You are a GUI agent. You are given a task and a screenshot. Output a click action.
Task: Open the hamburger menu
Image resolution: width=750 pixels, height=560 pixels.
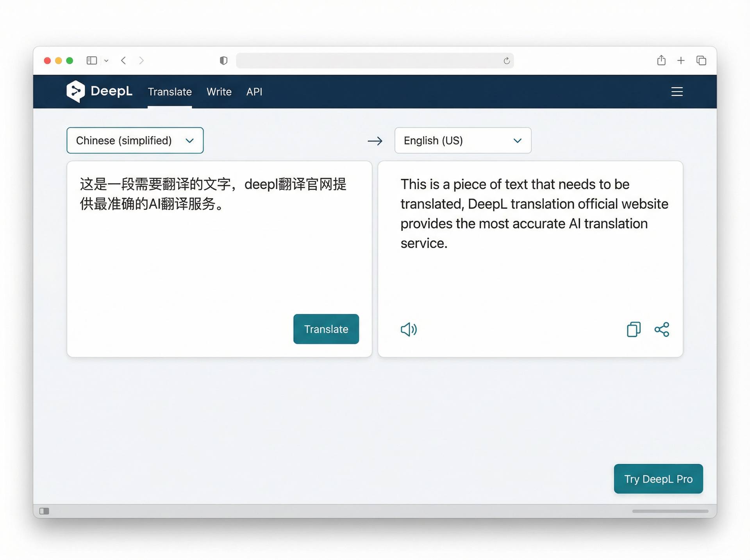(x=677, y=91)
